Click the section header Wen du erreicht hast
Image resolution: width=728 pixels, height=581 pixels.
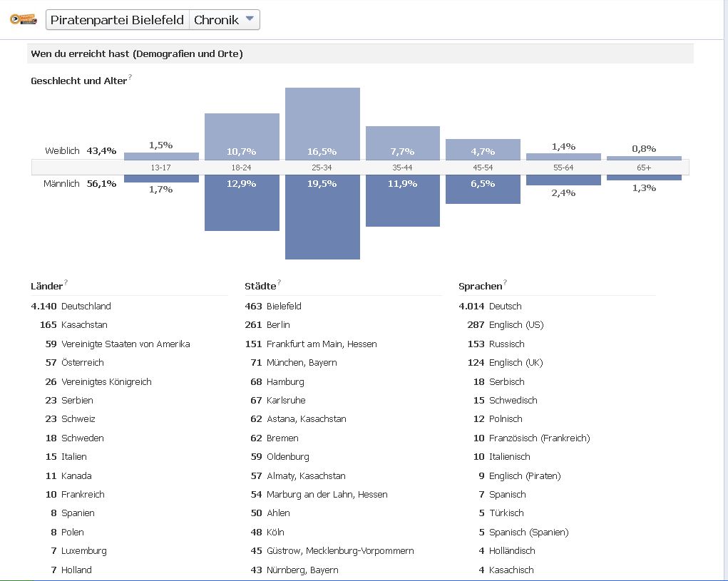[137, 54]
